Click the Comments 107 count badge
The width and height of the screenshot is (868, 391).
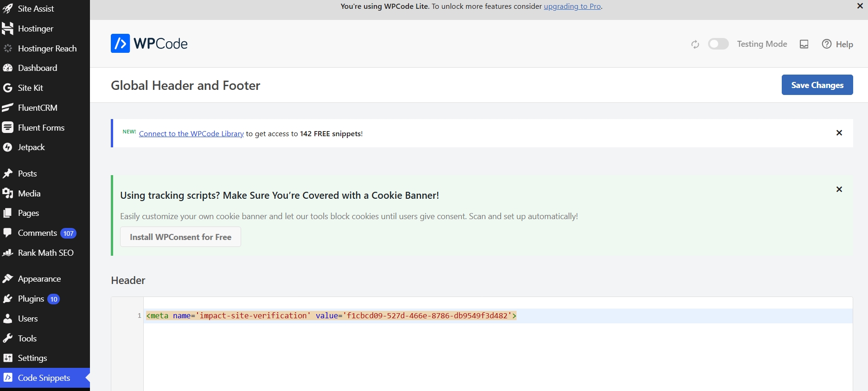click(68, 233)
